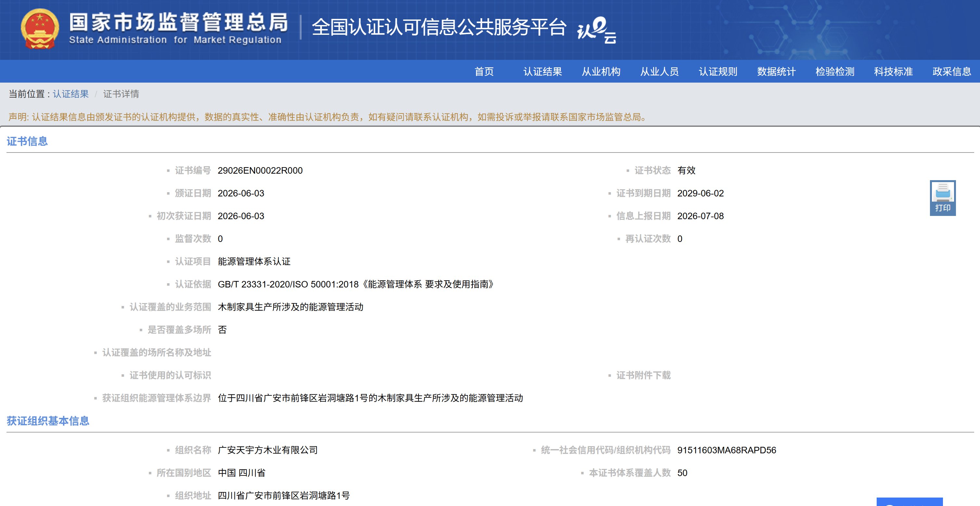Image resolution: width=980 pixels, height=506 pixels.
Task: Select certificate number 29026EN00022R000
Action: coord(260,171)
